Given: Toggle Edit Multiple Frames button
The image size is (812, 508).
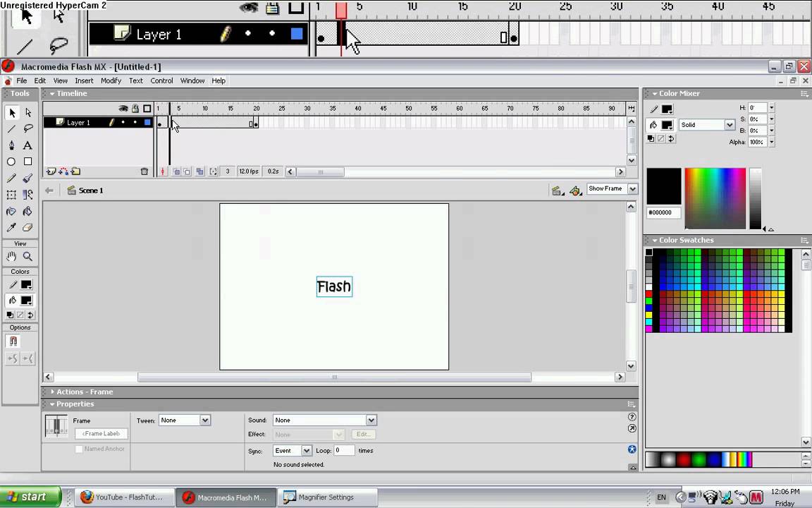Looking at the screenshot, I should [x=200, y=171].
